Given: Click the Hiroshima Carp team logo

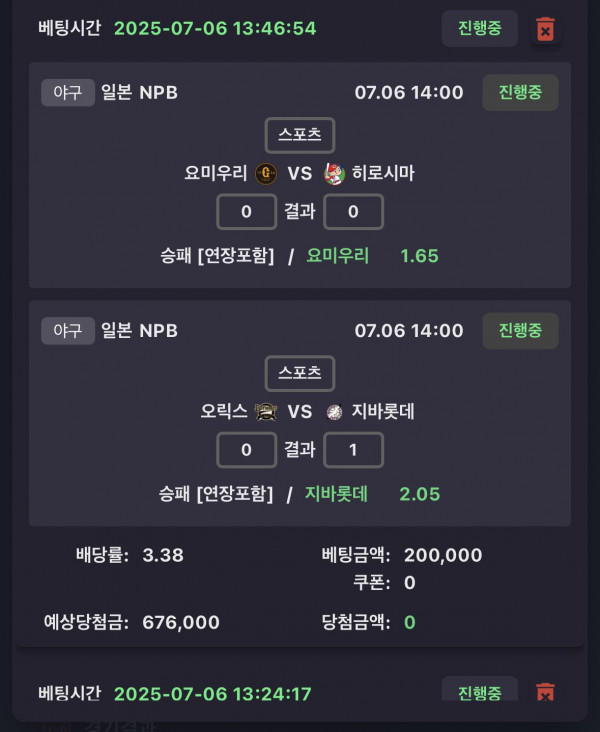Looking at the screenshot, I should tap(334, 174).
